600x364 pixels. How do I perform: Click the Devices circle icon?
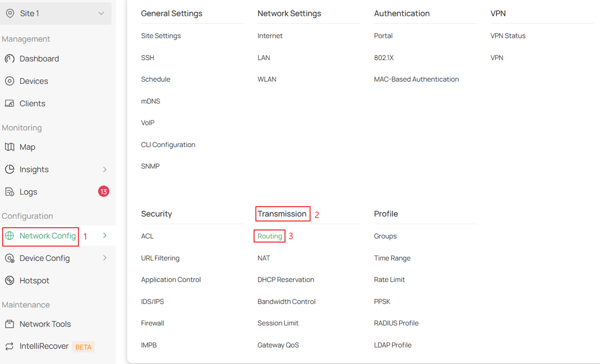click(x=9, y=81)
